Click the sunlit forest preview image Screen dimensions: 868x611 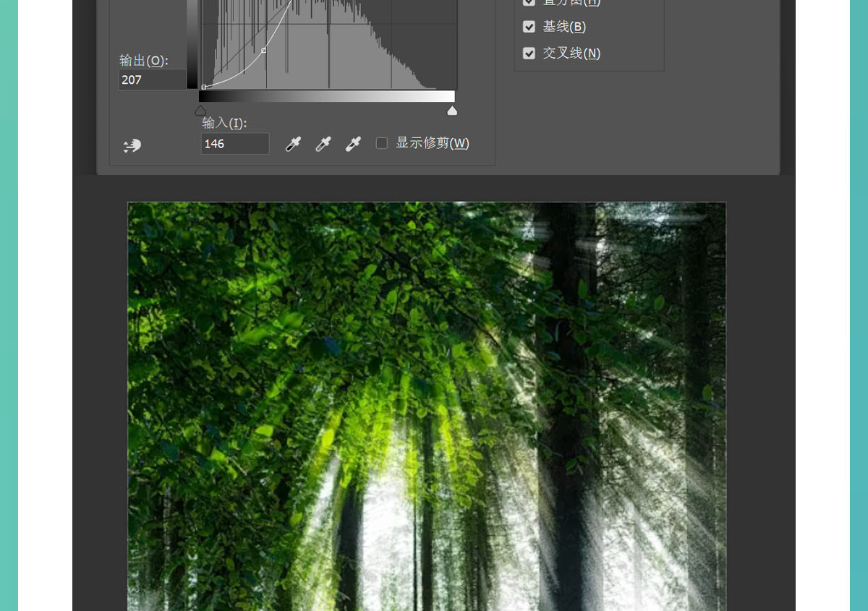click(x=427, y=405)
